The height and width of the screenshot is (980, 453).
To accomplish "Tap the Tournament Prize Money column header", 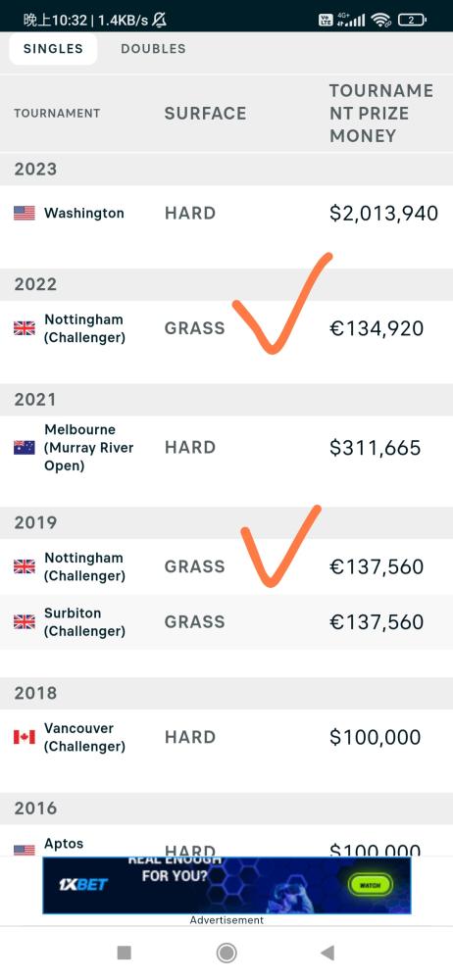I will click(381, 113).
